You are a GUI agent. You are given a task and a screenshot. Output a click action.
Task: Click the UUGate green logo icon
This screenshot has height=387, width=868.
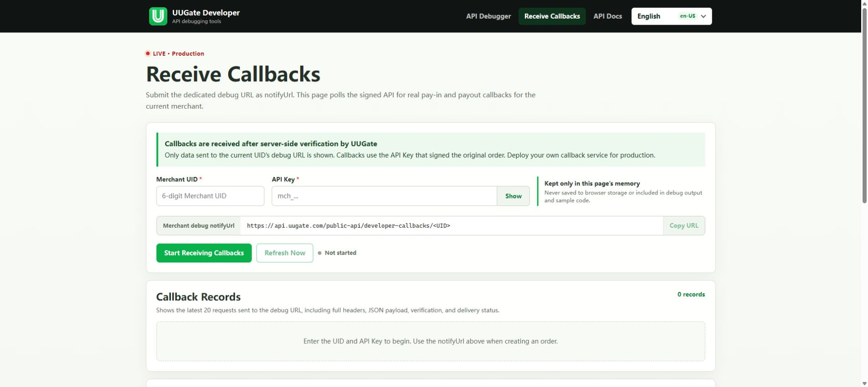pos(158,16)
